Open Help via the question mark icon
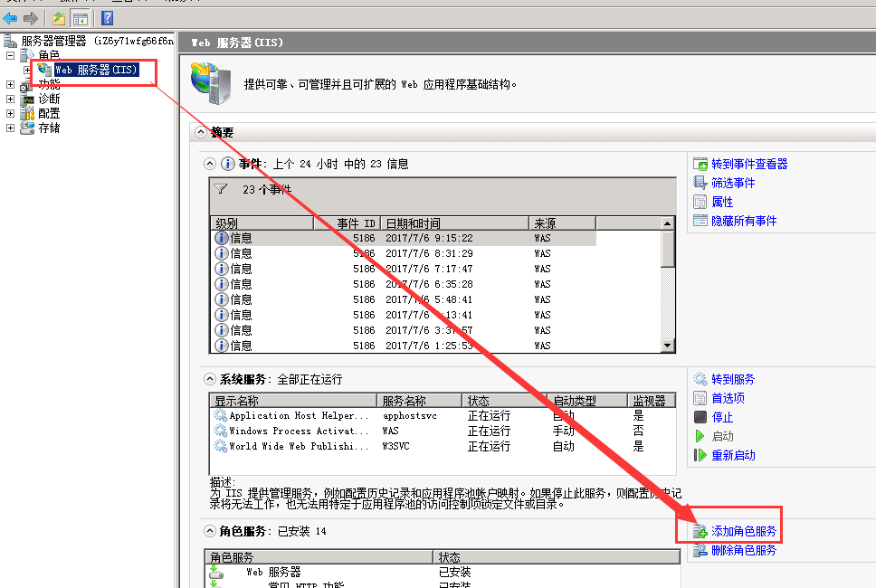The width and height of the screenshot is (876, 588). pos(108,18)
